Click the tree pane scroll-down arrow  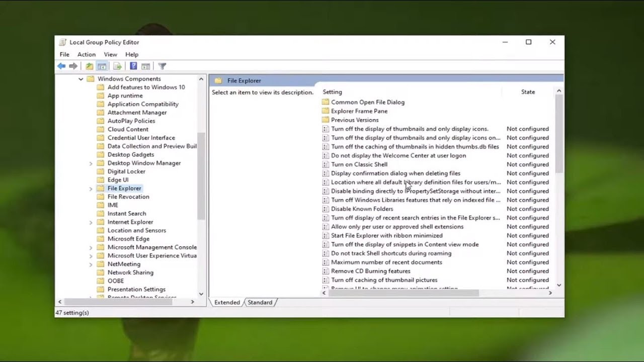201,294
